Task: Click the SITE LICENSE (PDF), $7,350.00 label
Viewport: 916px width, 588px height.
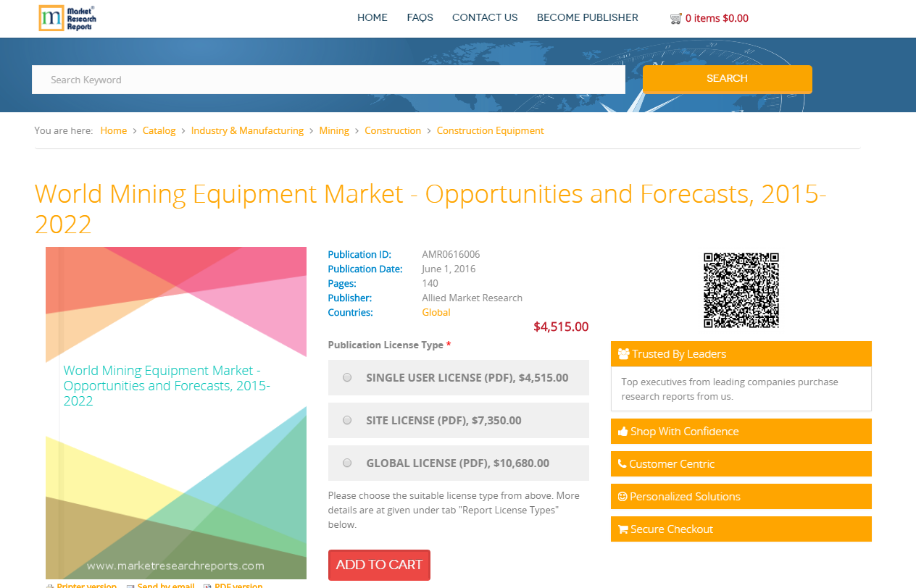Action: [x=444, y=421]
